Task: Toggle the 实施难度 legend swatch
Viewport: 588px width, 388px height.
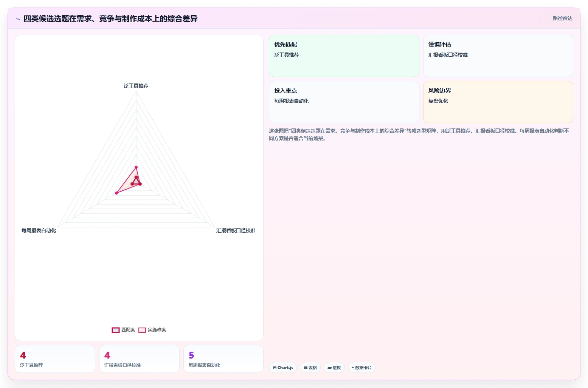Action: point(142,330)
